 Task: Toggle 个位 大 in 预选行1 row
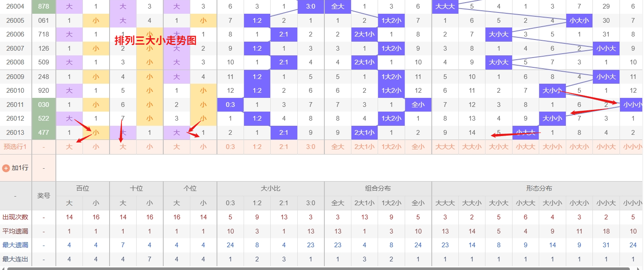click(177, 147)
